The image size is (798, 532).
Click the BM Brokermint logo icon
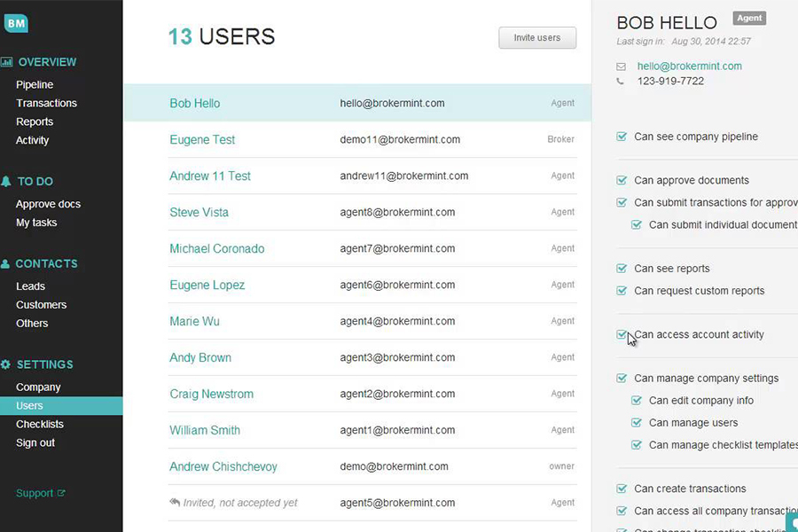click(16, 23)
